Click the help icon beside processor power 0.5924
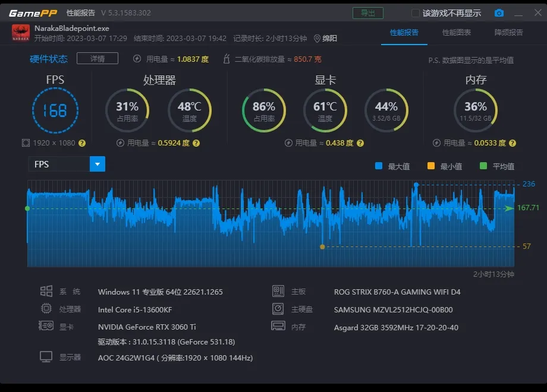547x392 pixels. point(196,143)
